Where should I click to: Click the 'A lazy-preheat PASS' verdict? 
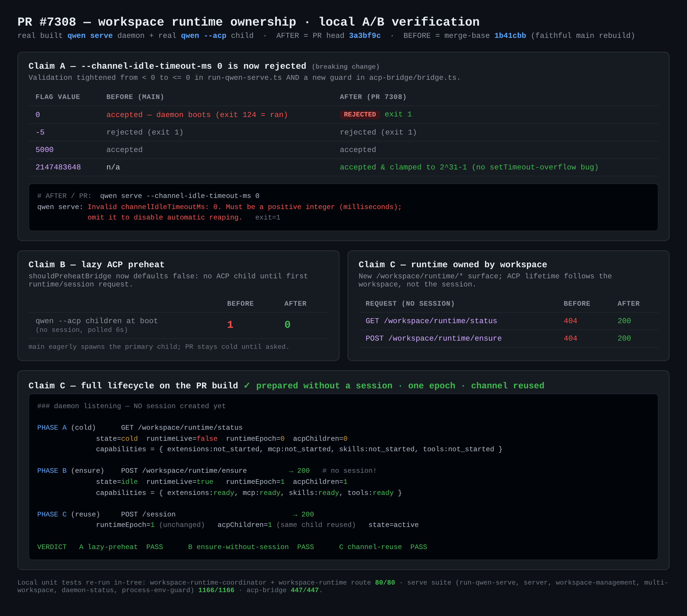pos(121,547)
